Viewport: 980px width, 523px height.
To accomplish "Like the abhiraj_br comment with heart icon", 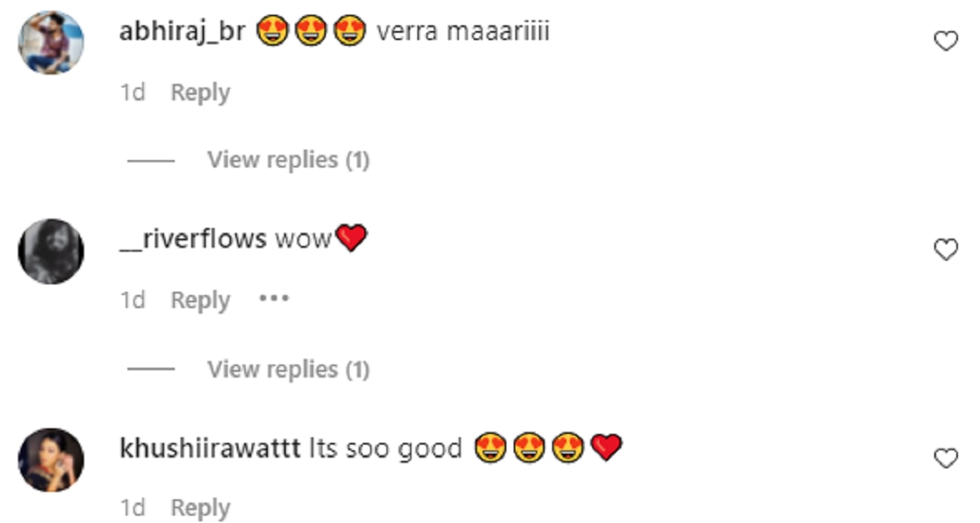I will pos(946,41).
